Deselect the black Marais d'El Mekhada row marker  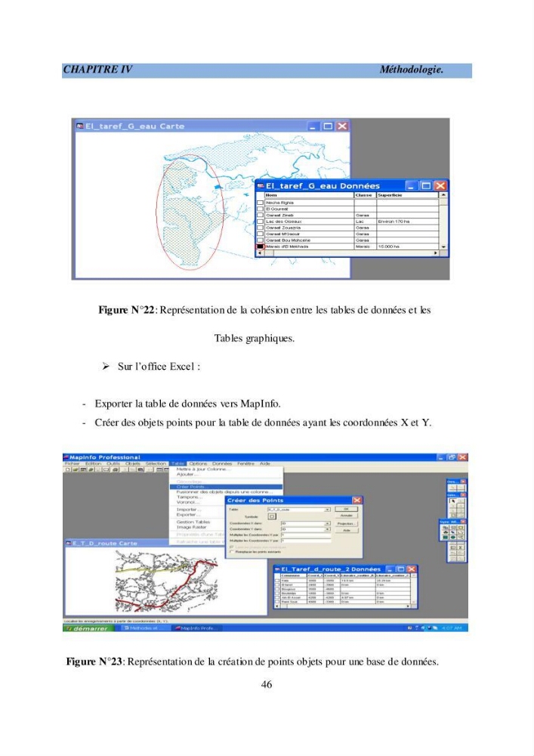[261, 246]
